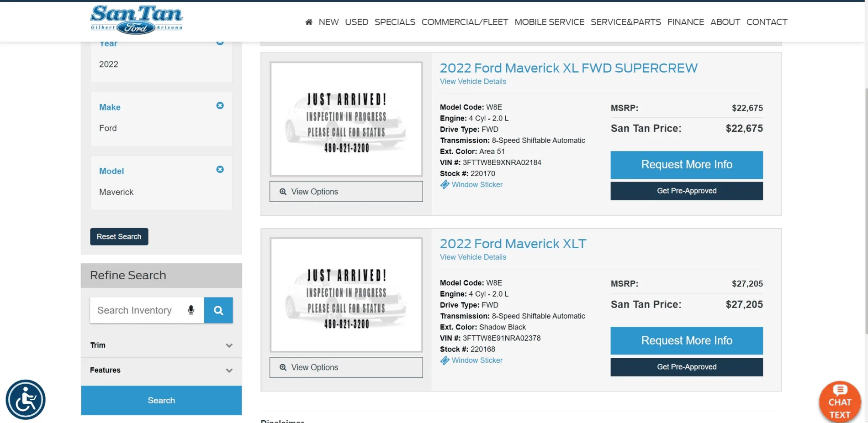Open 2022 Ford Maverick XL FWD SUPERCREW title
Screen dimensions: 868x423
(x=569, y=68)
